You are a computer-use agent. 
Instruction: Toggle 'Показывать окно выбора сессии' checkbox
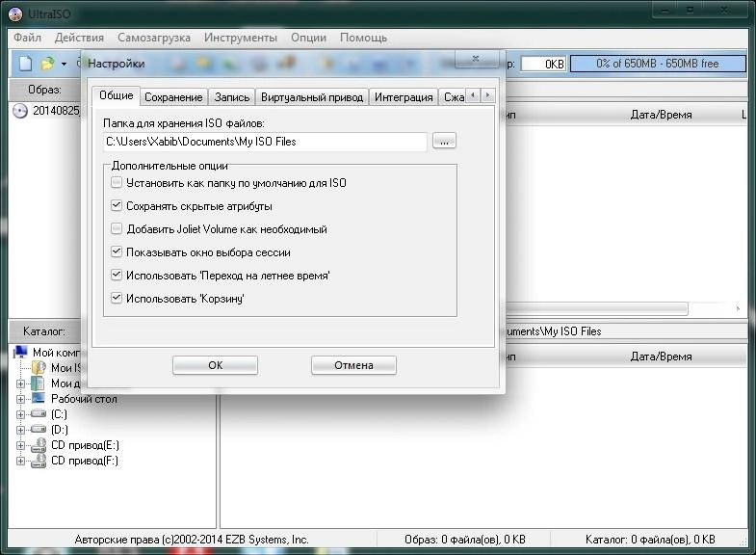coord(117,251)
